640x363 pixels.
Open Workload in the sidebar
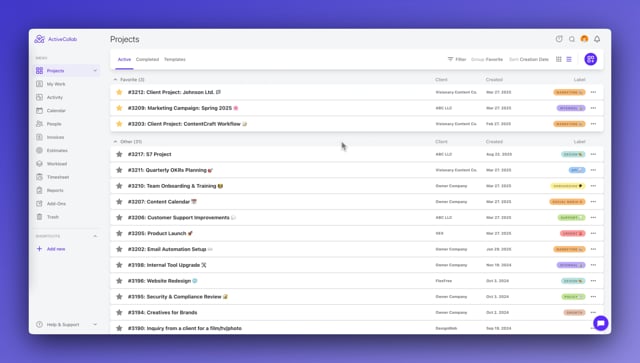(57, 164)
